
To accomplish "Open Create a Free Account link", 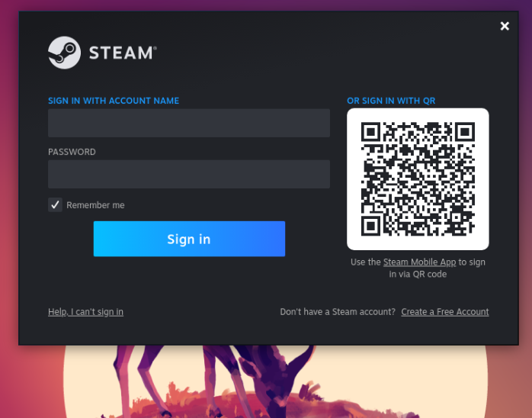I will coord(445,312).
